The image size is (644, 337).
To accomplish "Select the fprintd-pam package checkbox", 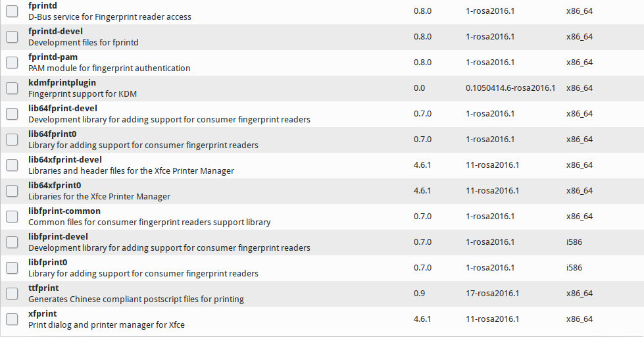I will click(12, 63).
